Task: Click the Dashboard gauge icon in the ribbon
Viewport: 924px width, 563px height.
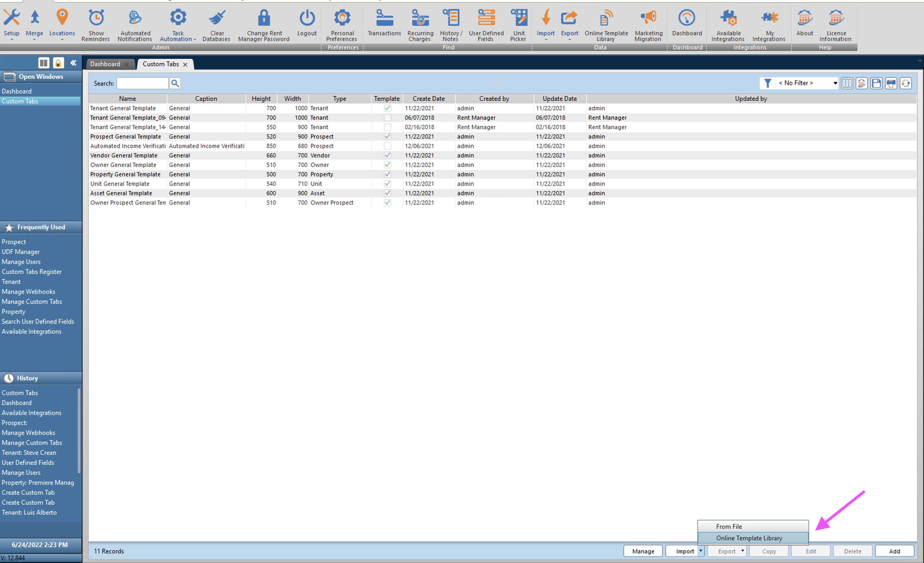Action: (687, 18)
